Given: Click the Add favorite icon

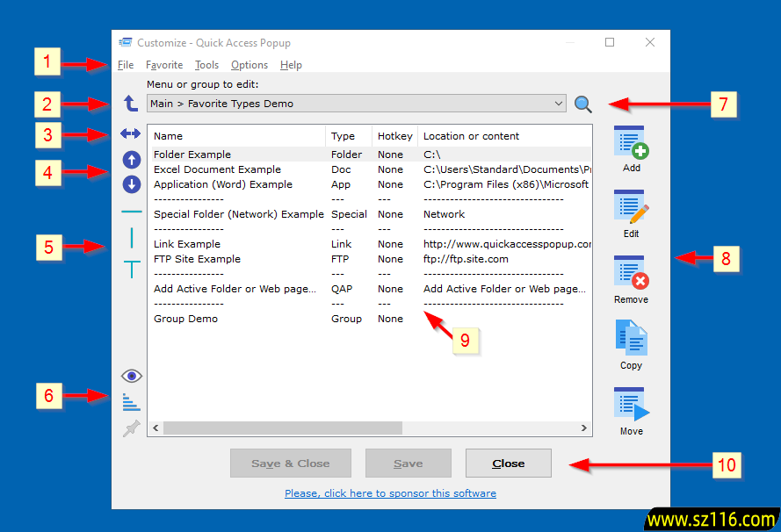Looking at the screenshot, I should tap(631, 142).
